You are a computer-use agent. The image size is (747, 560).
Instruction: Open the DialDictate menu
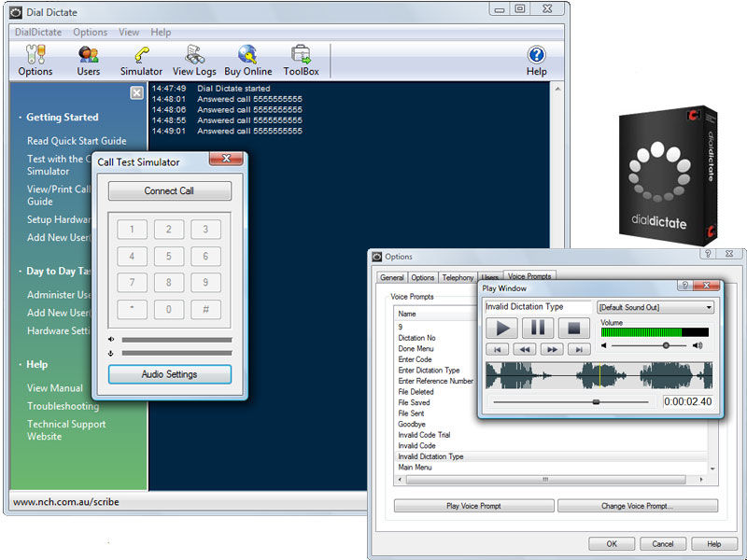pyautogui.click(x=38, y=32)
